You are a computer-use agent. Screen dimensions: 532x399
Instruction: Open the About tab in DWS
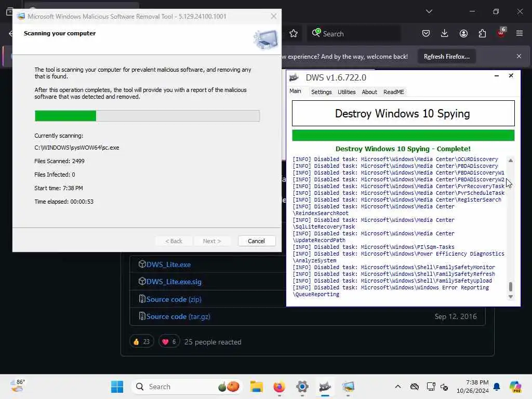coord(369,92)
